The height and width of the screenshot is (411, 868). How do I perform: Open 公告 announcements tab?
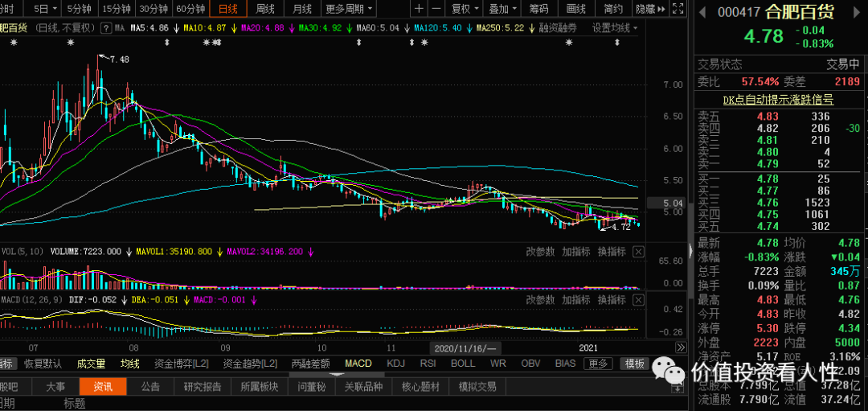pyautogui.click(x=150, y=387)
